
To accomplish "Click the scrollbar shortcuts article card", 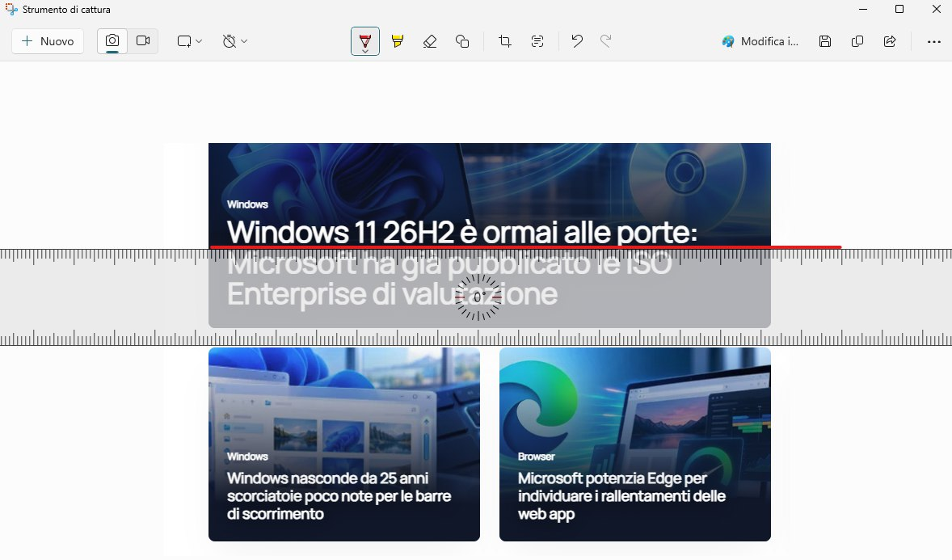I will 344,444.
